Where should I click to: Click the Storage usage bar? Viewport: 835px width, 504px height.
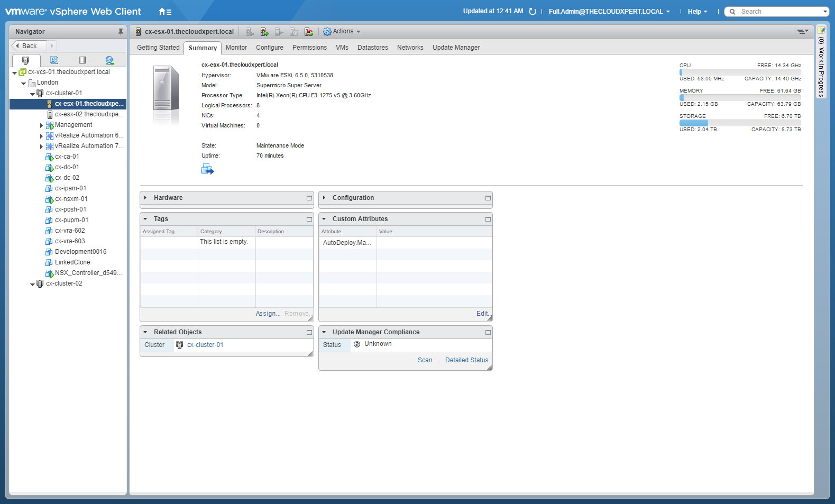coord(740,123)
